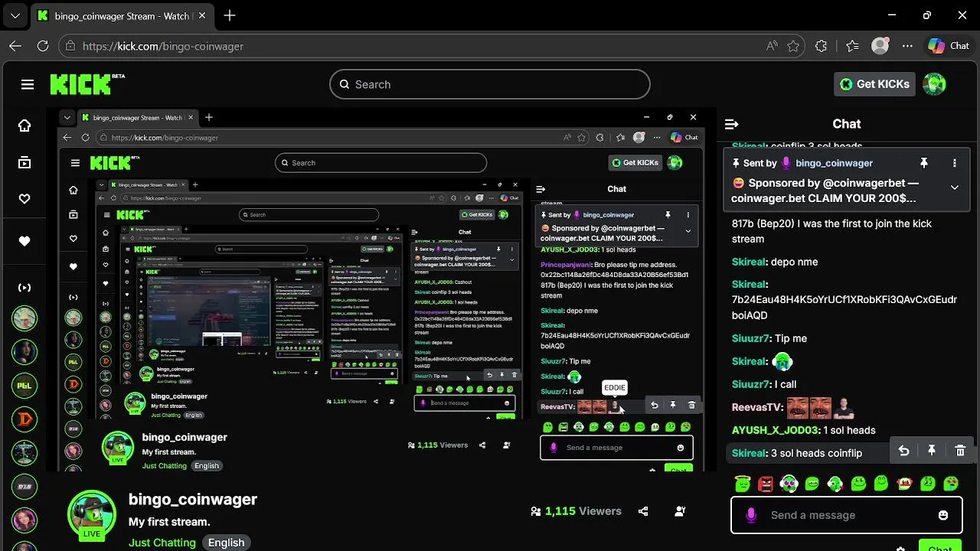Screen dimensions: 980x551
Task: Open the orange D channel avatar
Action: coord(24,419)
